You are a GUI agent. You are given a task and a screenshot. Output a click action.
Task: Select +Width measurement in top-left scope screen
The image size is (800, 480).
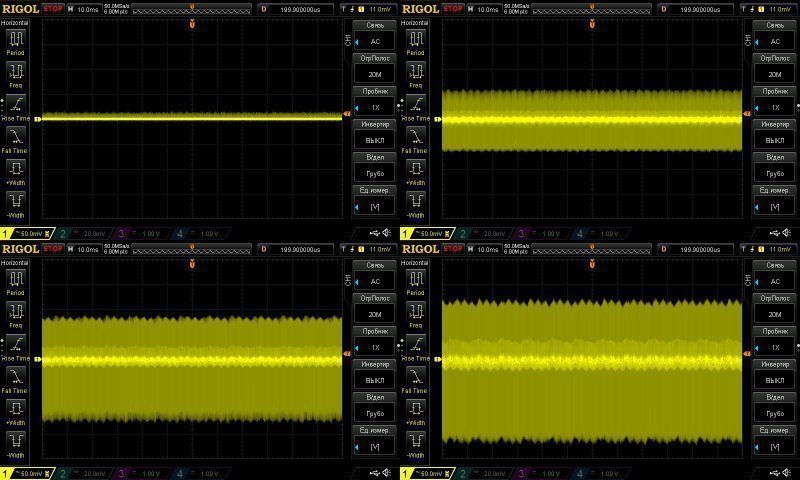click(x=15, y=172)
